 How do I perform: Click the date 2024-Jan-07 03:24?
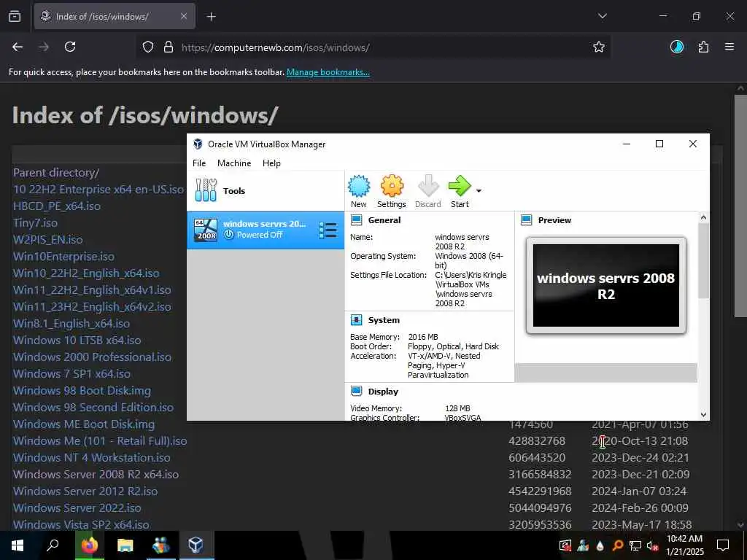coord(639,491)
